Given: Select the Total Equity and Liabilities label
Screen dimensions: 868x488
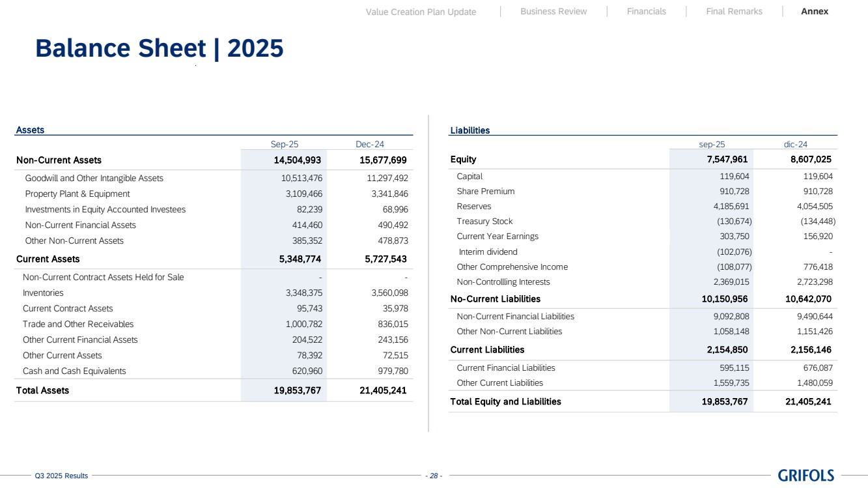Looking at the screenshot, I should click(x=505, y=401).
